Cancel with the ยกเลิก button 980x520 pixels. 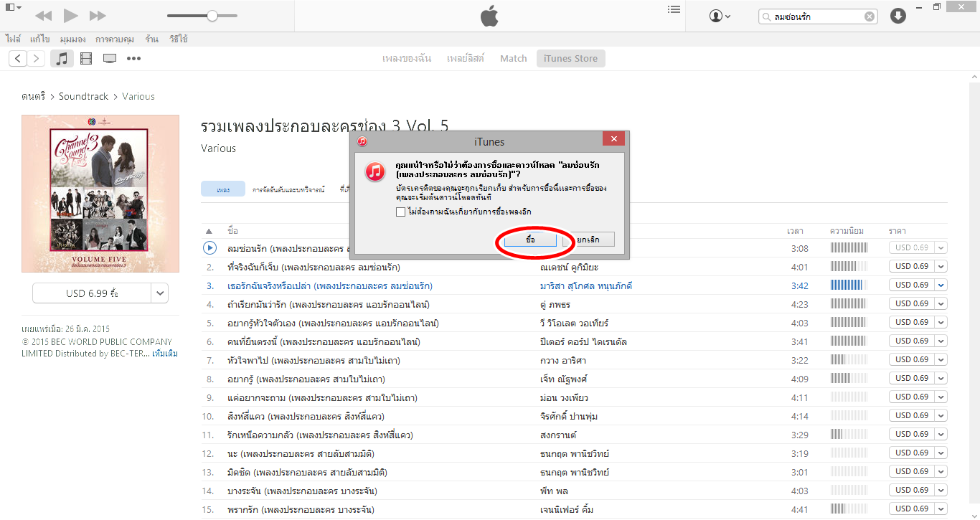click(x=588, y=240)
